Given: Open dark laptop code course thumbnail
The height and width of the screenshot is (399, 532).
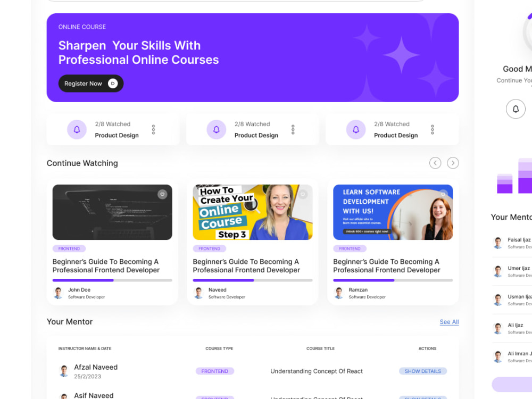Looking at the screenshot, I should click(112, 212).
